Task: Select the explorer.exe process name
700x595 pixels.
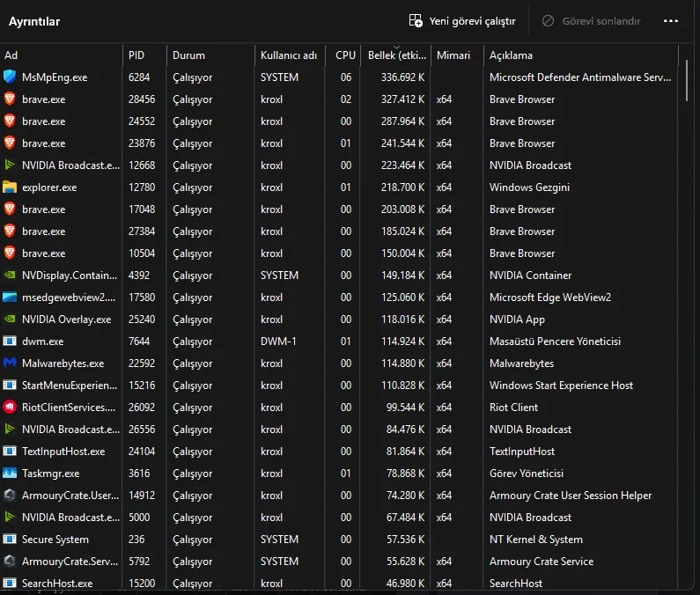Action: point(49,187)
